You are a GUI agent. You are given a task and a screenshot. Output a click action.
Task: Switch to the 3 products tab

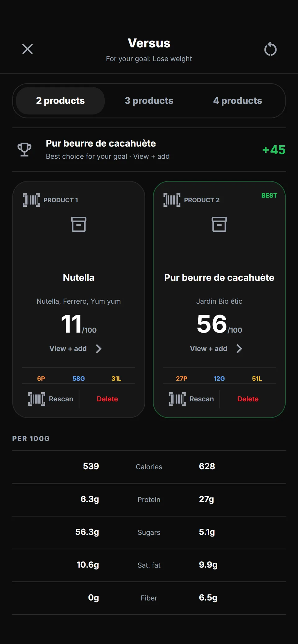pos(149,101)
